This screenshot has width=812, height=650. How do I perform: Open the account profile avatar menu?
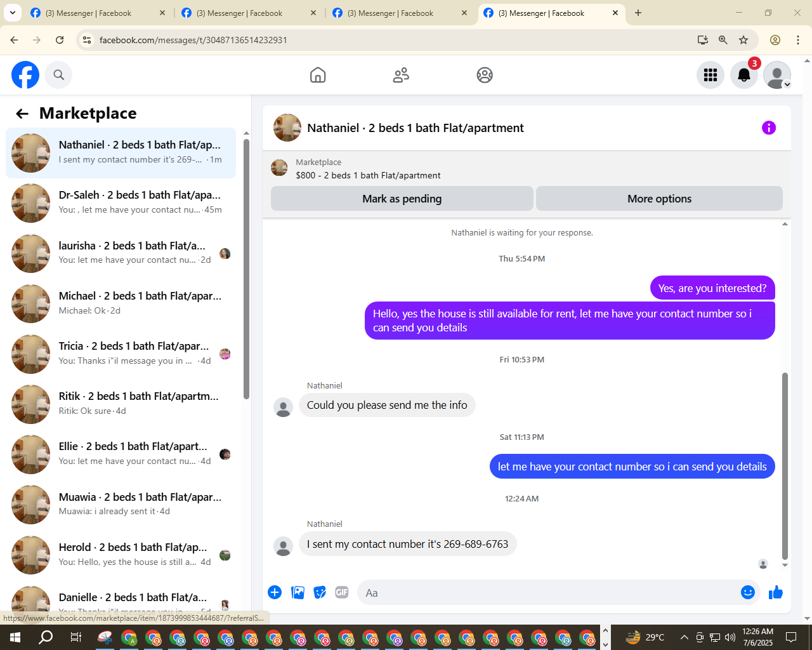click(777, 75)
